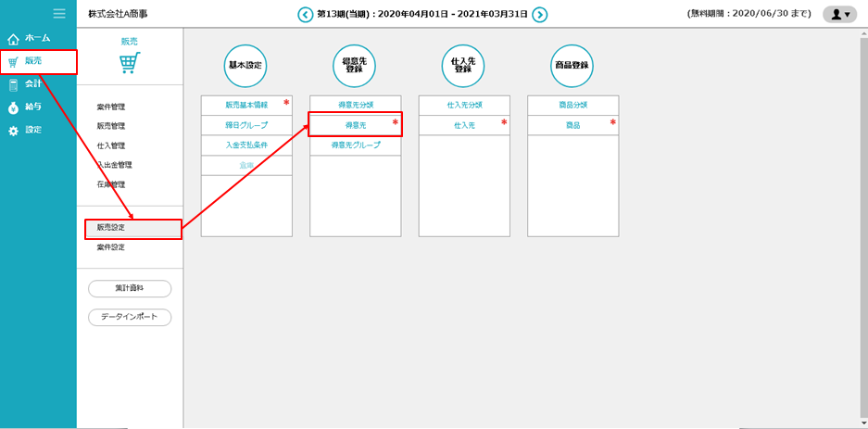Open the 得意先 link
The width and height of the screenshot is (868, 429).
355,124
